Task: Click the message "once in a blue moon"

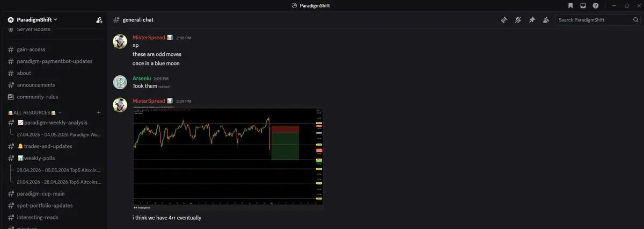Action: [x=156, y=63]
